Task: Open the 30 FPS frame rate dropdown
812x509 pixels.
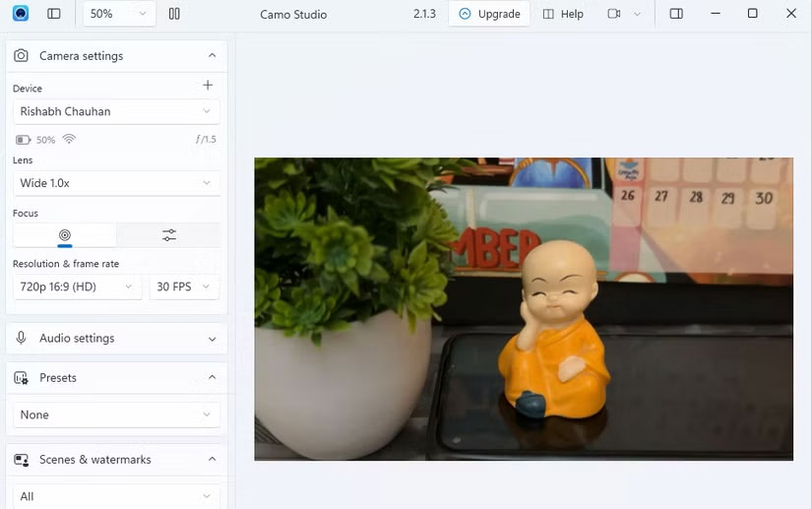Action: pos(184,286)
